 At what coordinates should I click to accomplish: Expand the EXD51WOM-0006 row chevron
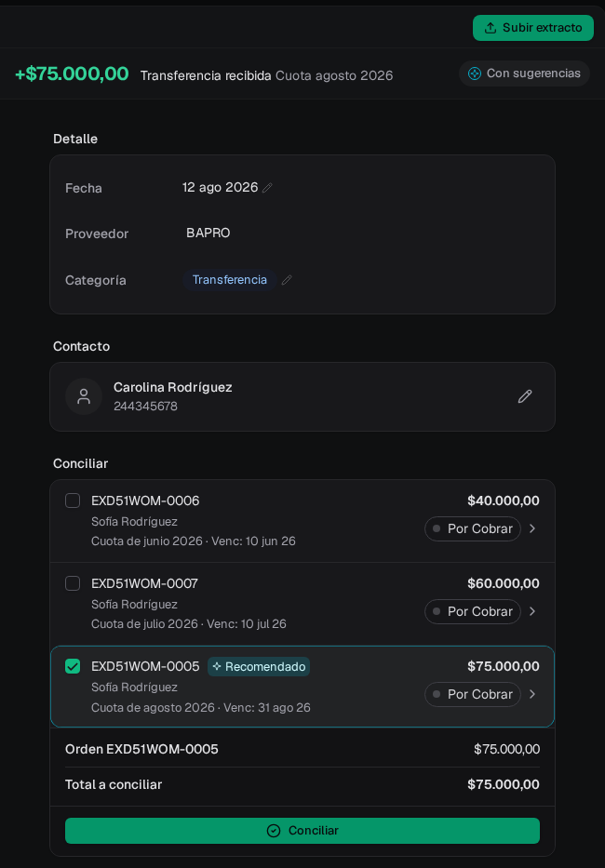pos(532,528)
